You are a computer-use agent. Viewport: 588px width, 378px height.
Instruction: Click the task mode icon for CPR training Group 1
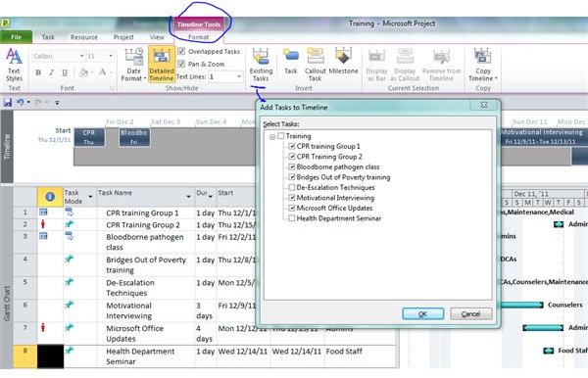pyautogui.click(x=69, y=213)
